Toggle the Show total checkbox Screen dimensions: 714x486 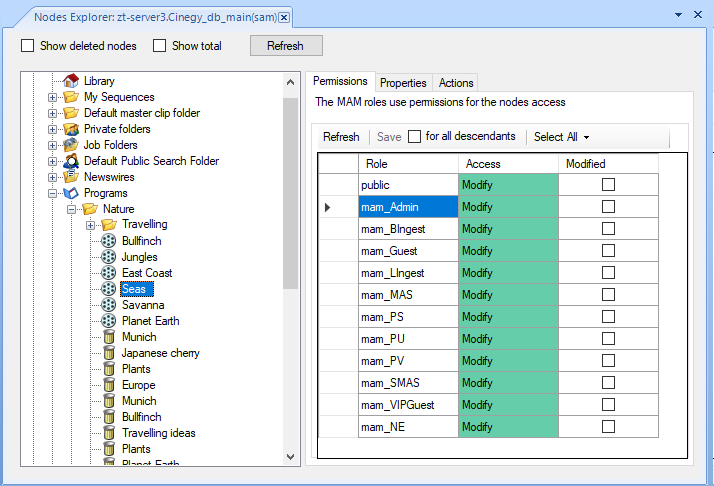coord(159,46)
